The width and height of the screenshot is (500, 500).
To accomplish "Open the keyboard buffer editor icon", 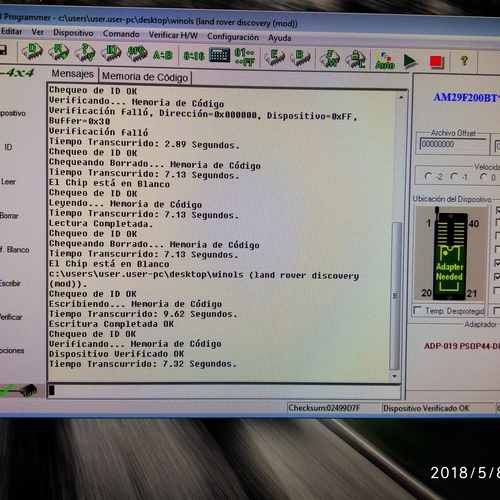I will pyautogui.click(x=219, y=55).
